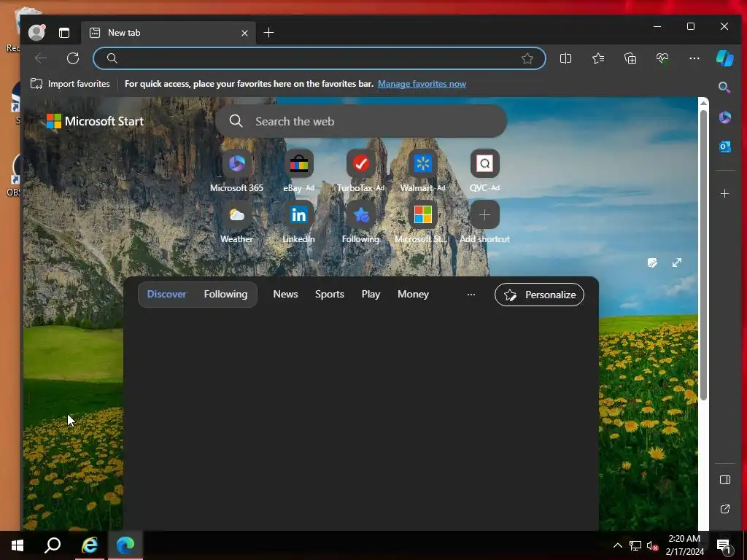Screen dimensions: 747x560
Task: Launch Internet Explorer from the taskbar
Action: coord(90,545)
